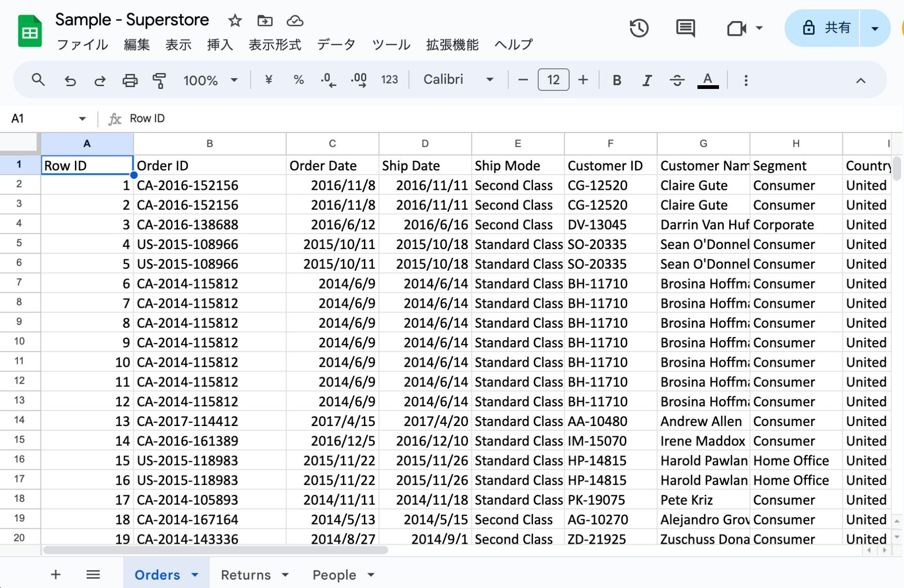
Task: Open the Orders sheet tab arrow
Action: pyautogui.click(x=195, y=575)
